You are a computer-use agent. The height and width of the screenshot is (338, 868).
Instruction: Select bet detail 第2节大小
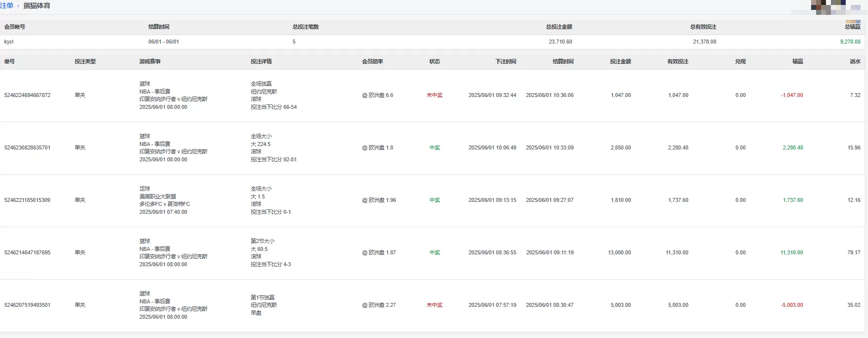point(263,241)
